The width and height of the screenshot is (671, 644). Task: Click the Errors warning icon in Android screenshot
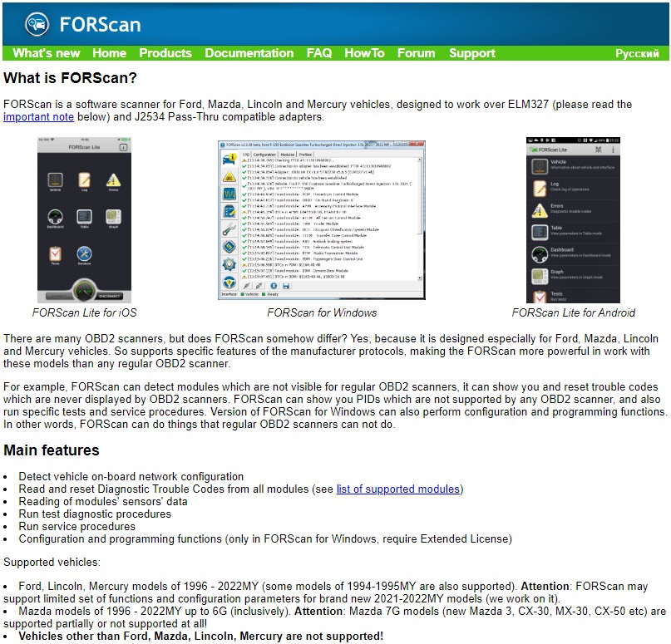click(539, 210)
